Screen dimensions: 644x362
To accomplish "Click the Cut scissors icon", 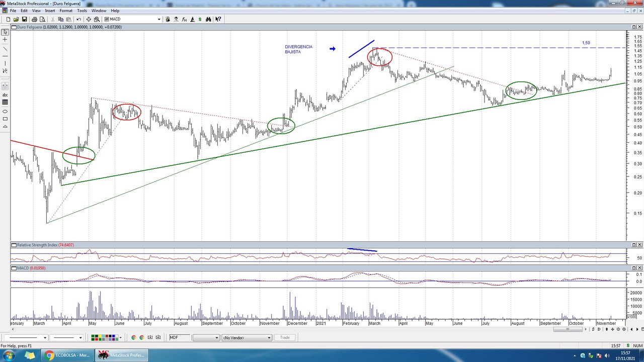I will [x=52, y=19].
